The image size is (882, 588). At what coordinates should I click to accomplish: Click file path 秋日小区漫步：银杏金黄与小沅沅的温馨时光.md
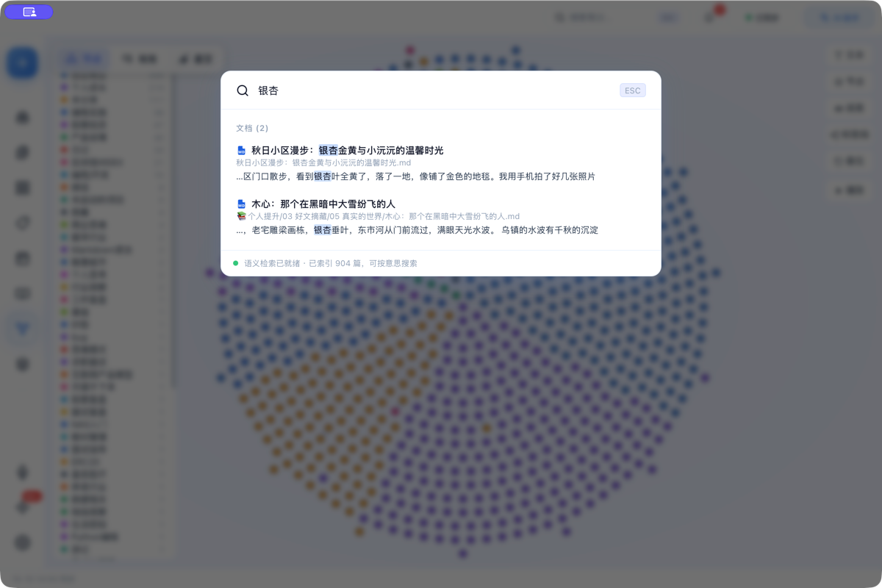pyautogui.click(x=323, y=162)
